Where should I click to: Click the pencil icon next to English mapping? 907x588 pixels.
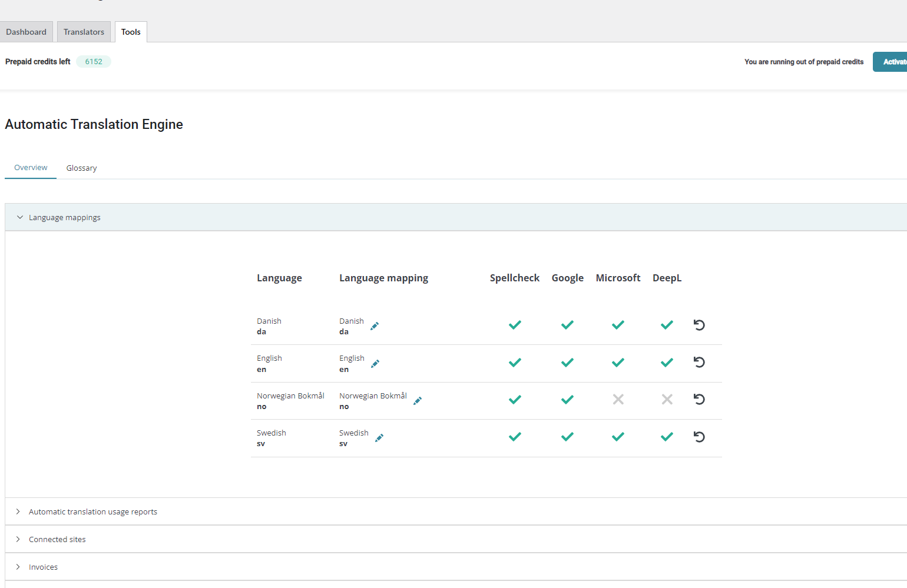375,364
